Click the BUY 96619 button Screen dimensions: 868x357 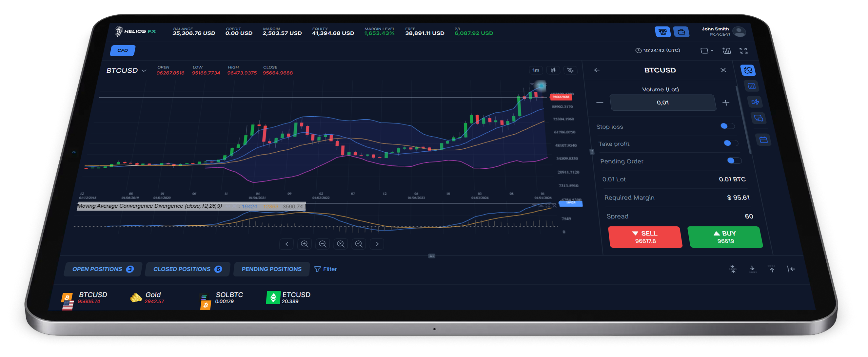(725, 237)
